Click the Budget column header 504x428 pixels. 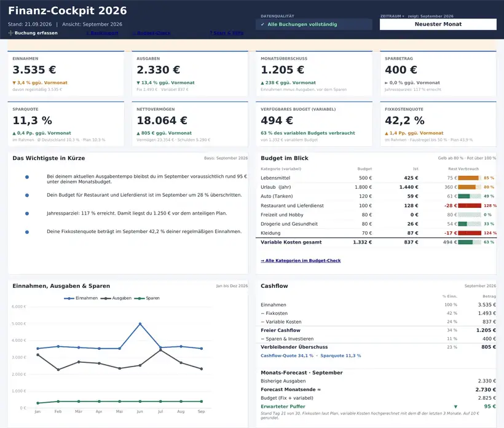pos(364,169)
